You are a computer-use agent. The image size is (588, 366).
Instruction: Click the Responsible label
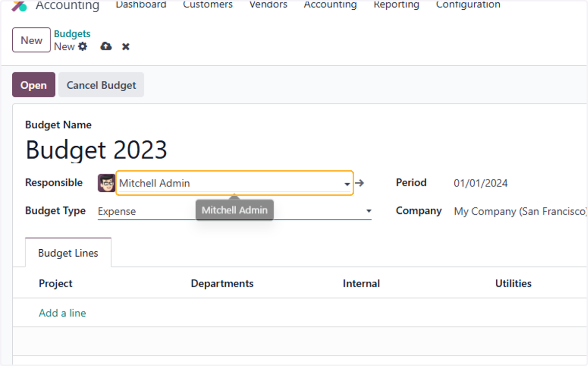point(54,183)
